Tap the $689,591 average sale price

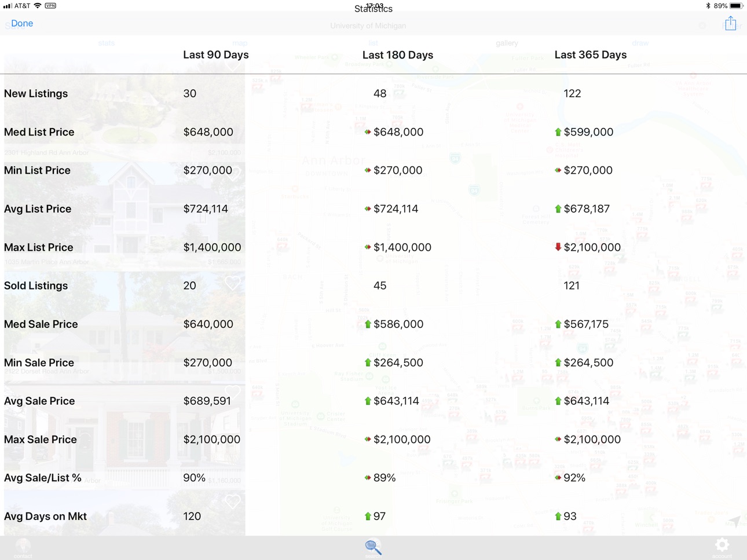click(207, 401)
